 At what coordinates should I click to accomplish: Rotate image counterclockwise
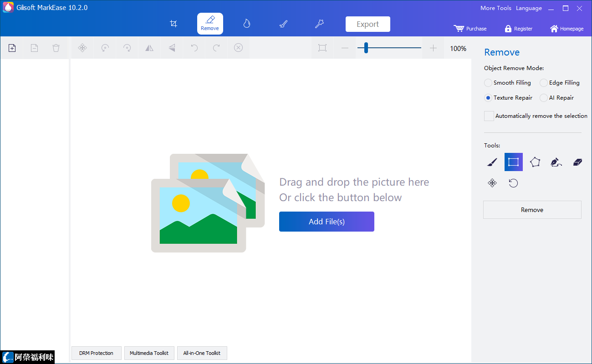(x=105, y=48)
